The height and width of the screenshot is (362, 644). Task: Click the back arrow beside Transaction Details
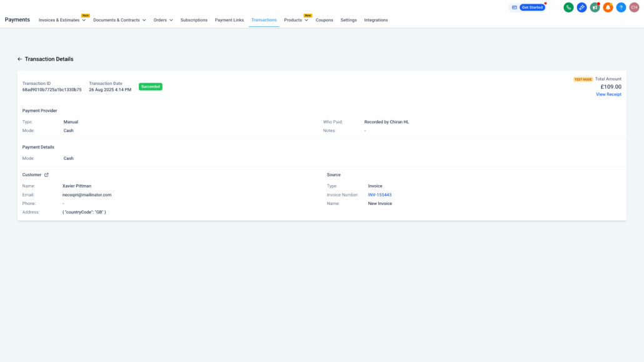(19, 59)
